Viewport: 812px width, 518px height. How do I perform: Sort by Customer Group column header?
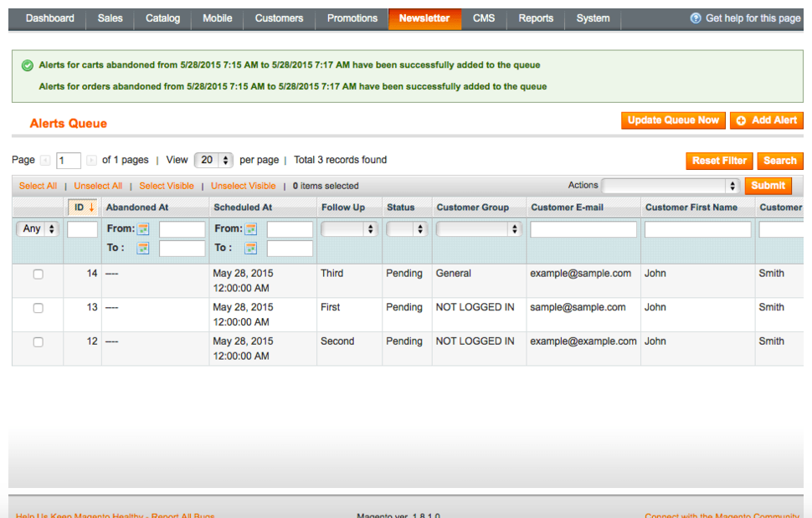pyautogui.click(x=473, y=208)
